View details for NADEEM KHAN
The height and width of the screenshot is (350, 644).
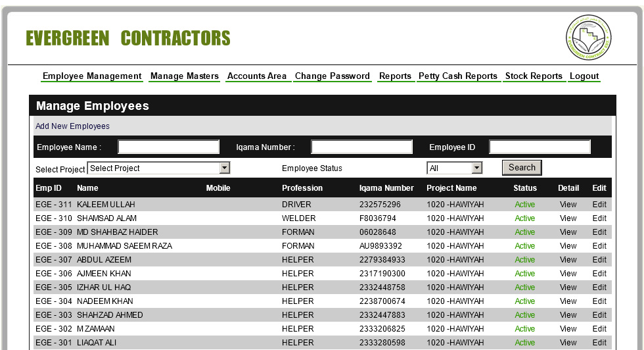(x=568, y=301)
